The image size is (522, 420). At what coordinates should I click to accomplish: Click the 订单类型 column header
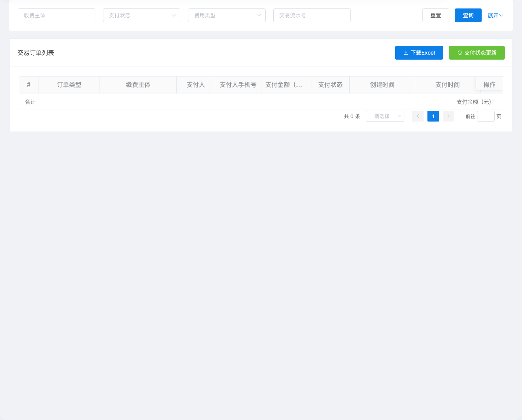69,85
